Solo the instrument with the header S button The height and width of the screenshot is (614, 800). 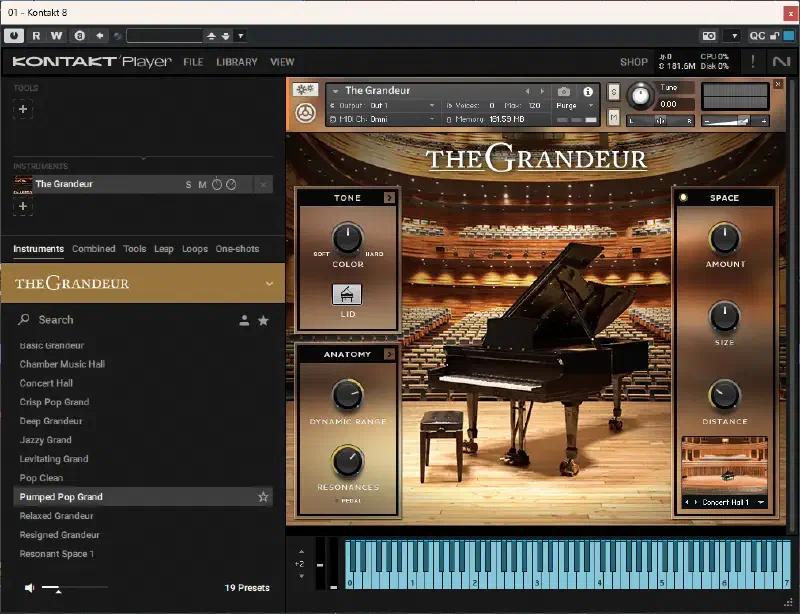coord(613,92)
